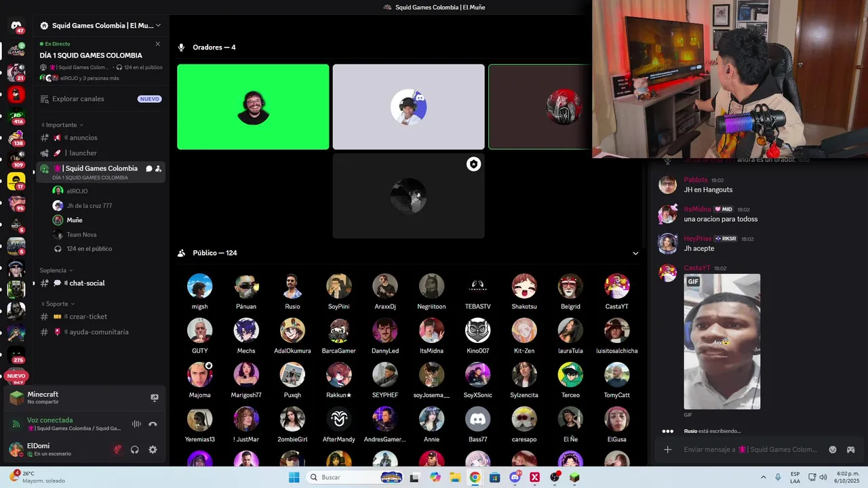Dismiss the En Directo stage banner
The width and height of the screenshot is (868, 488).
pyautogui.click(x=158, y=44)
